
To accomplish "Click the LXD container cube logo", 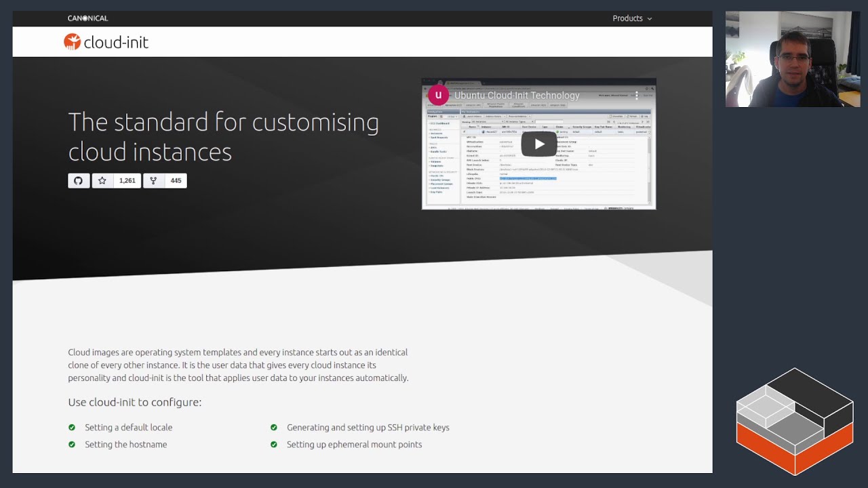I will pos(794,421).
